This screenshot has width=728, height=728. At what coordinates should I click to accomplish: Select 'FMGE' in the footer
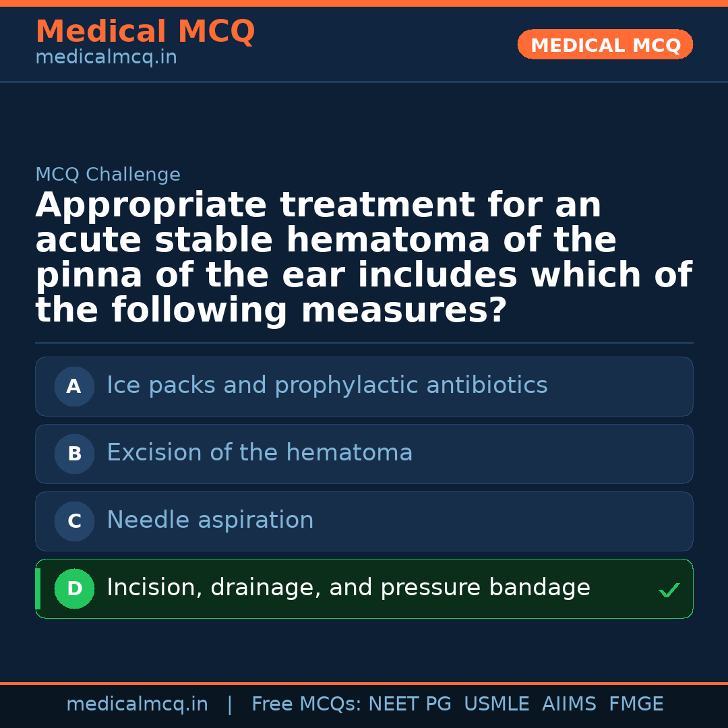[636, 704]
